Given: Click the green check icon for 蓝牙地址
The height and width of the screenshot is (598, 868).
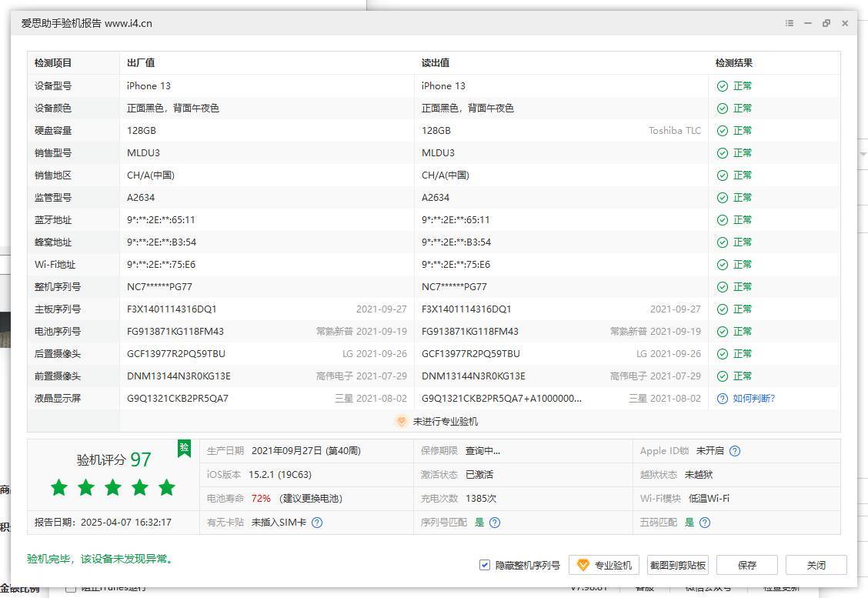Looking at the screenshot, I should pos(723,220).
